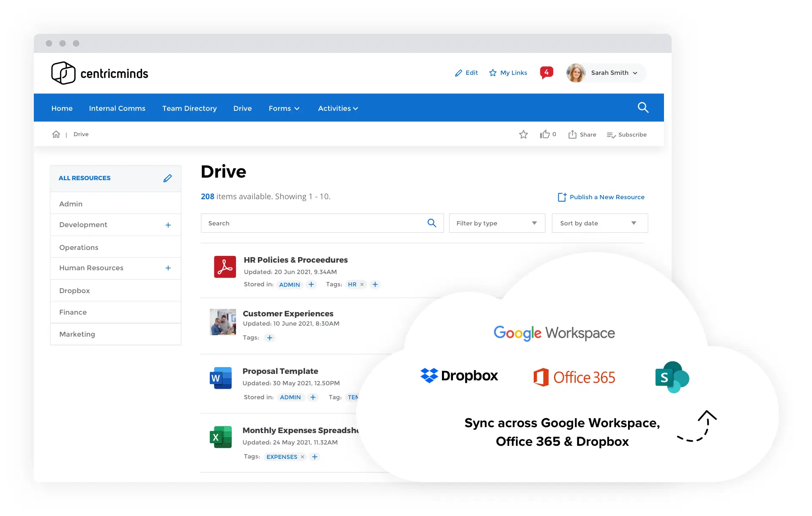Go to Team Directory tab
Image resolution: width=812 pixels, height=516 pixels.
pyautogui.click(x=189, y=108)
